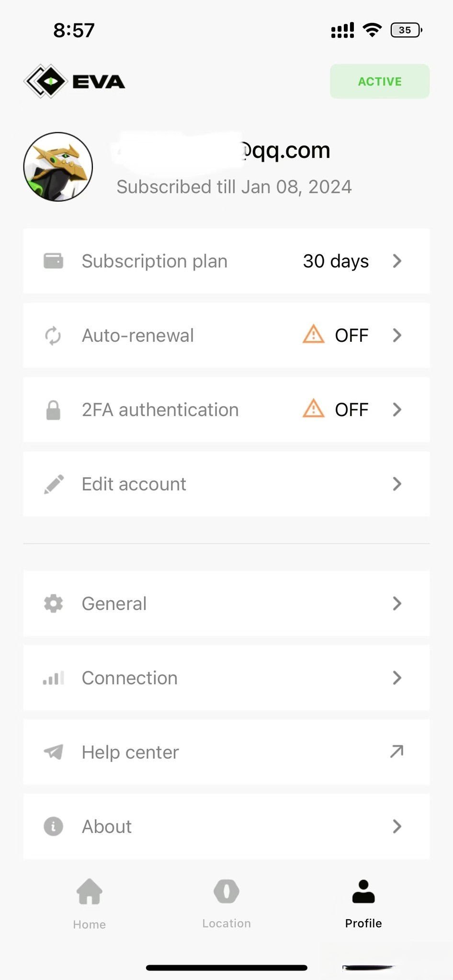Tap the EVA logo icon
The image size is (453, 980).
coord(45,81)
